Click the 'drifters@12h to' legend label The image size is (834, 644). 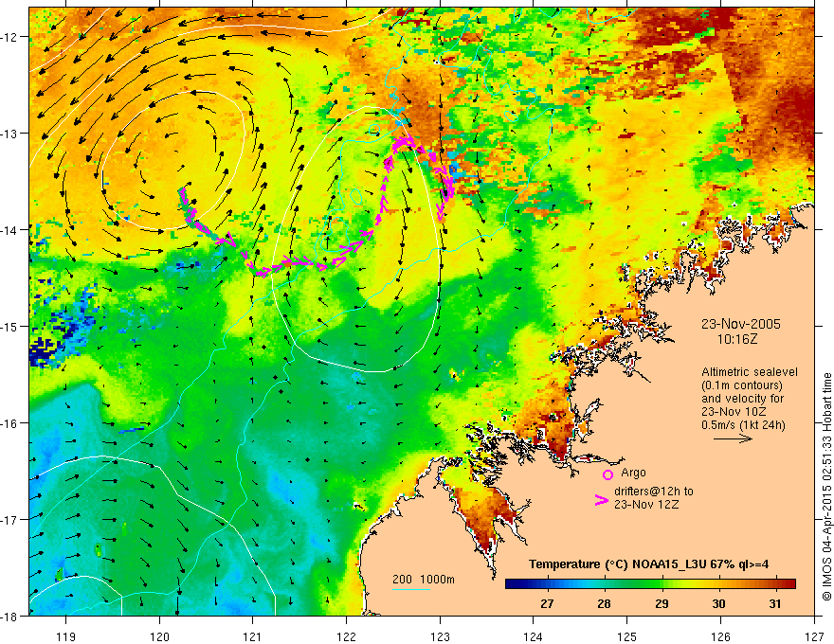654,491
